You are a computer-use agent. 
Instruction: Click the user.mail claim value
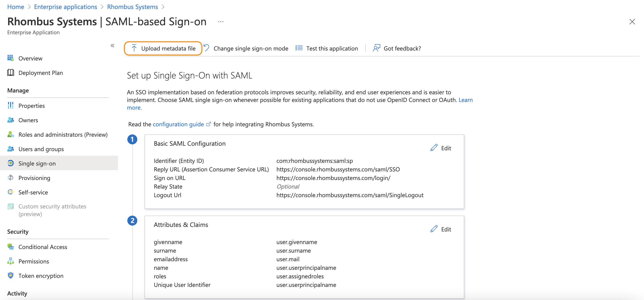click(x=288, y=259)
